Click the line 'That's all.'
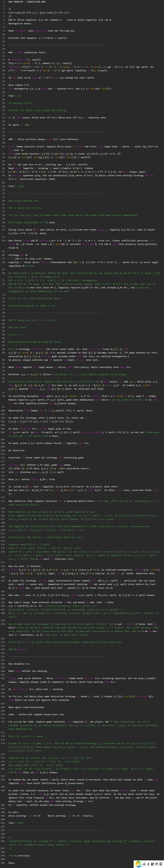 tap(15, 96)
